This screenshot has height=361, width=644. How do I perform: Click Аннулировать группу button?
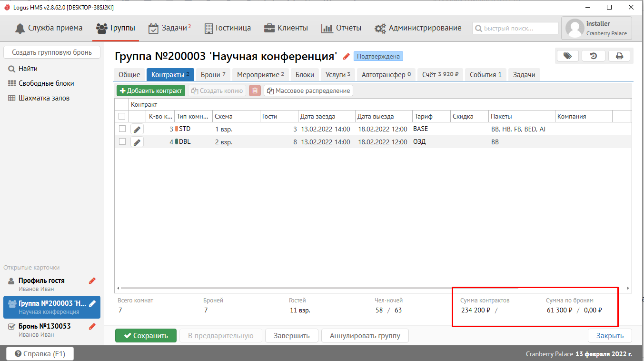[365, 336]
